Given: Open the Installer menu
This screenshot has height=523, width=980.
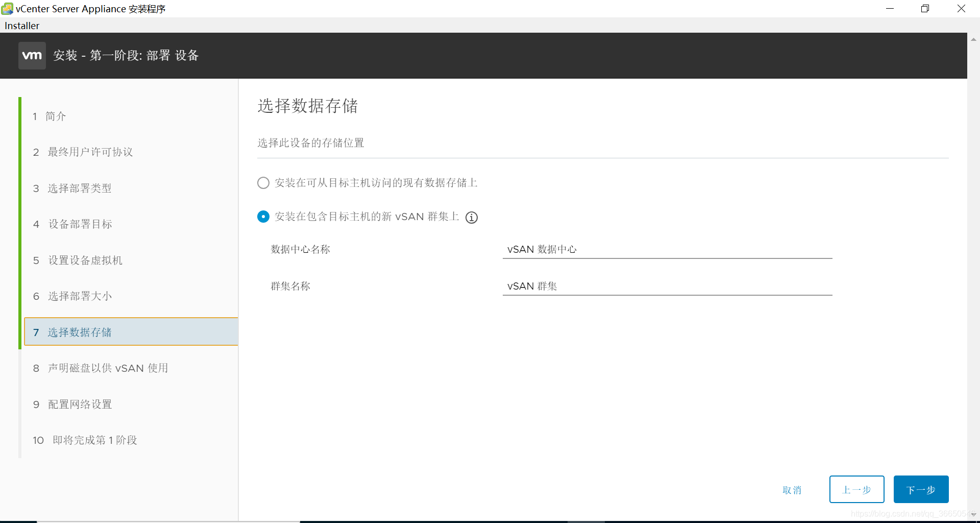Looking at the screenshot, I should 22,26.
